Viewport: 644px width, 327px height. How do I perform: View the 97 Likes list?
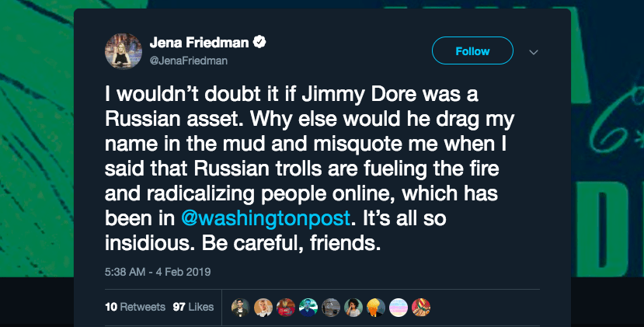(x=193, y=307)
